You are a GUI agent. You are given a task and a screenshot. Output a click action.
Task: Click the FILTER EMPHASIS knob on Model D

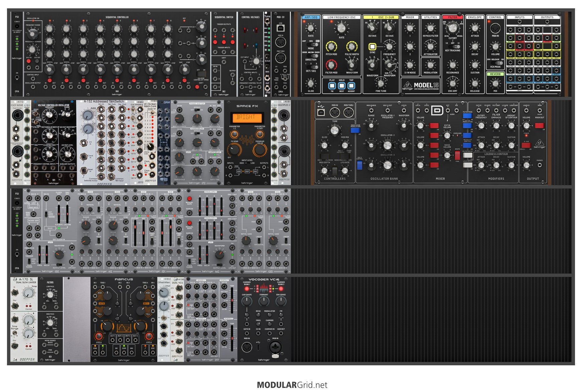[x=496, y=125]
